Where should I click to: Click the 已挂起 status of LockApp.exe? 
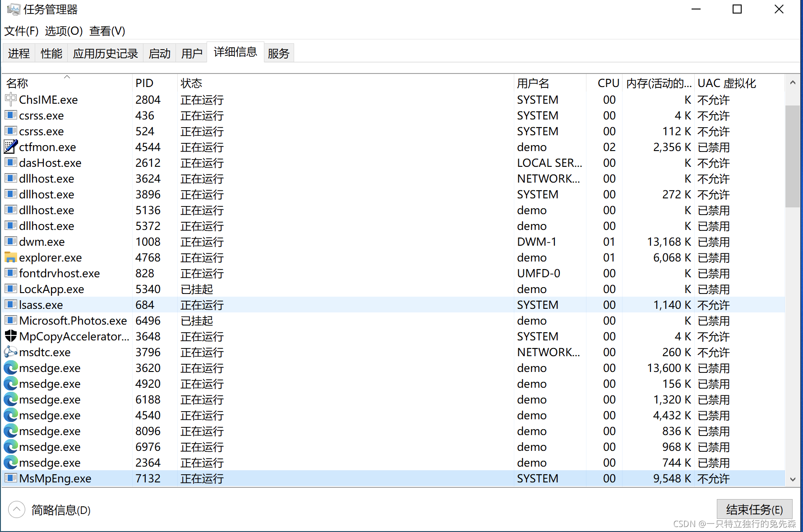pyautogui.click(x=197, y=289)
